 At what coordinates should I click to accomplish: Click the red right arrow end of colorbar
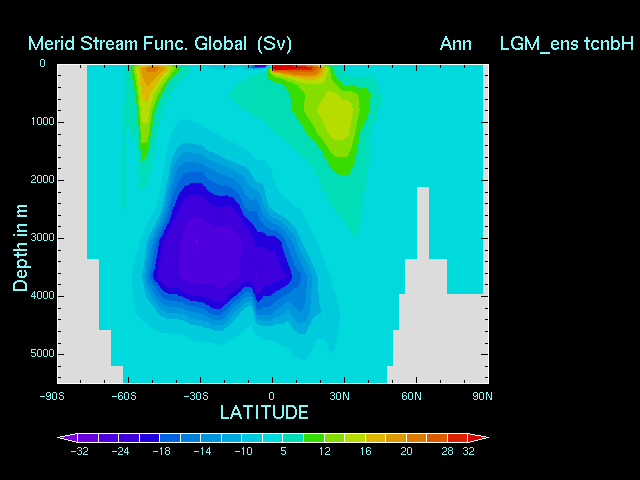(x=478, y=438)
